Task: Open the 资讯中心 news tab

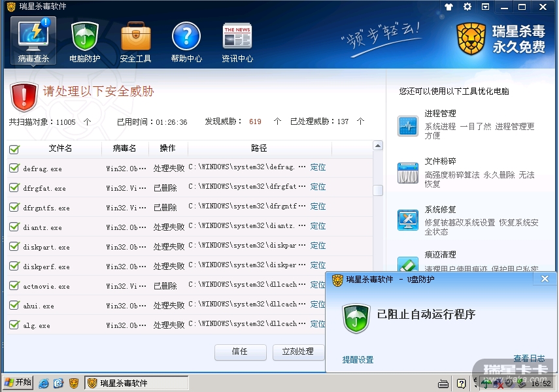Action: (237, 42)
